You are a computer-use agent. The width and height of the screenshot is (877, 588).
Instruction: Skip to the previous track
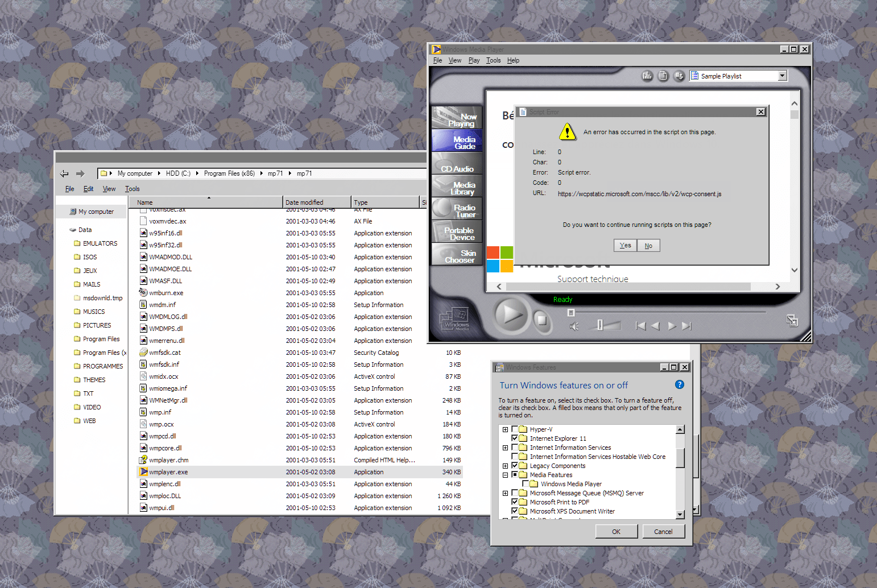point(641,326)
